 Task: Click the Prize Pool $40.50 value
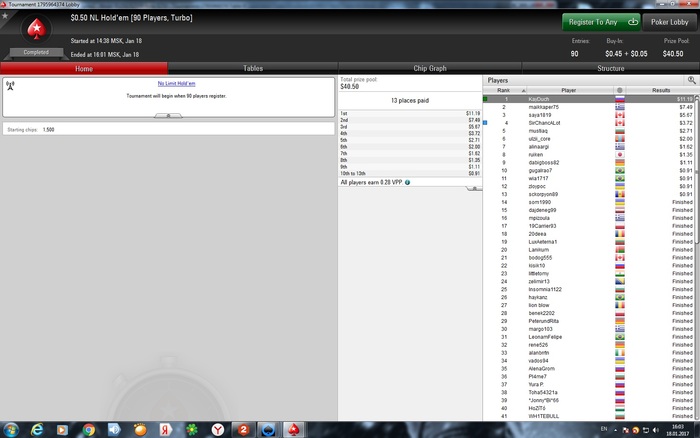(673, 54)
